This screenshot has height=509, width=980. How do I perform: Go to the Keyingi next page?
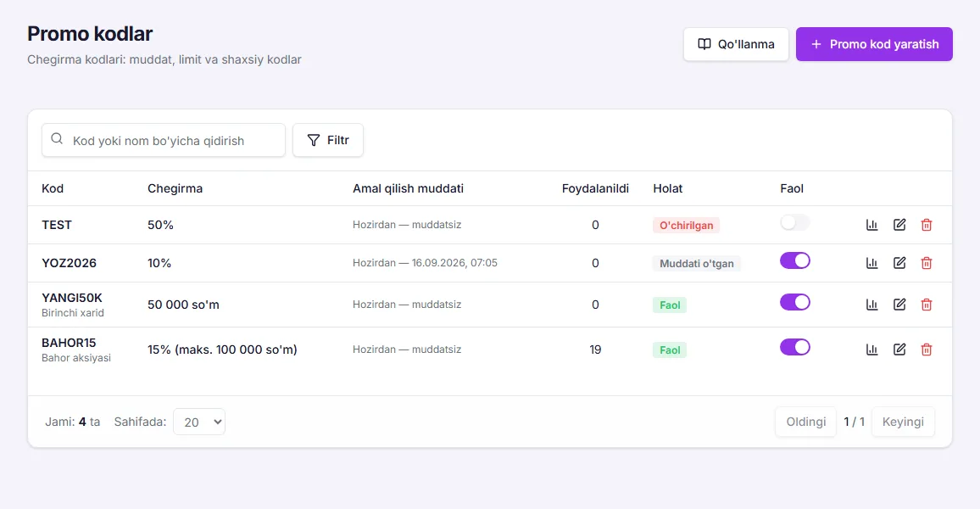coord(903,422)
